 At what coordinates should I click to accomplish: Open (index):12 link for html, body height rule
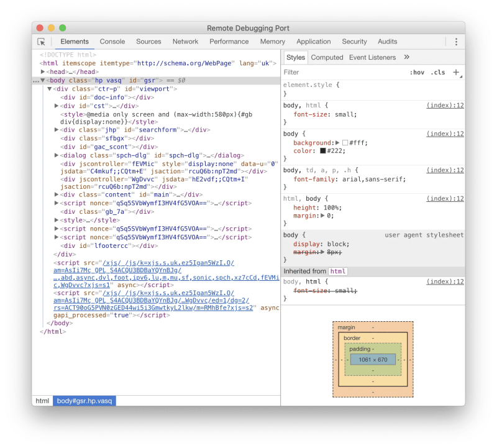[x=445, y=198]
